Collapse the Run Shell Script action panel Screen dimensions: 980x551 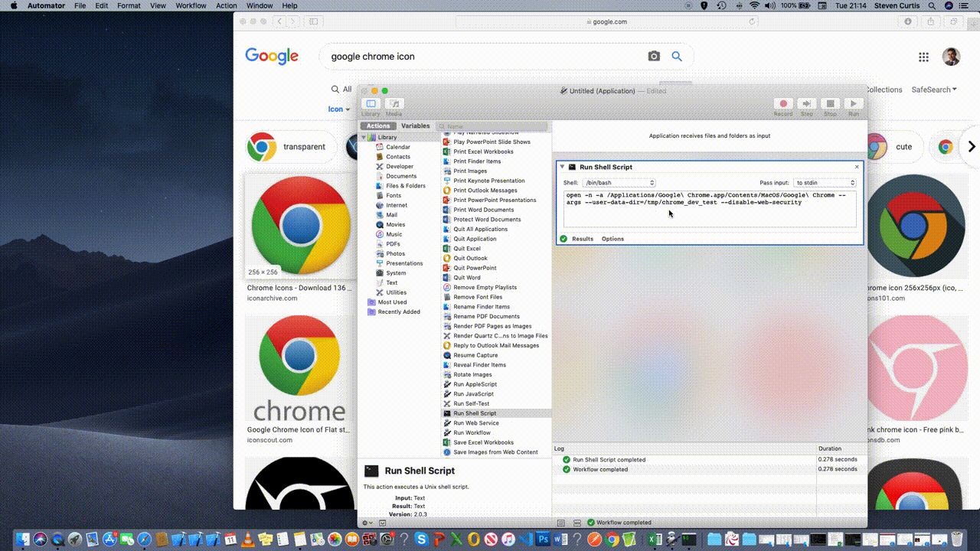562,167
